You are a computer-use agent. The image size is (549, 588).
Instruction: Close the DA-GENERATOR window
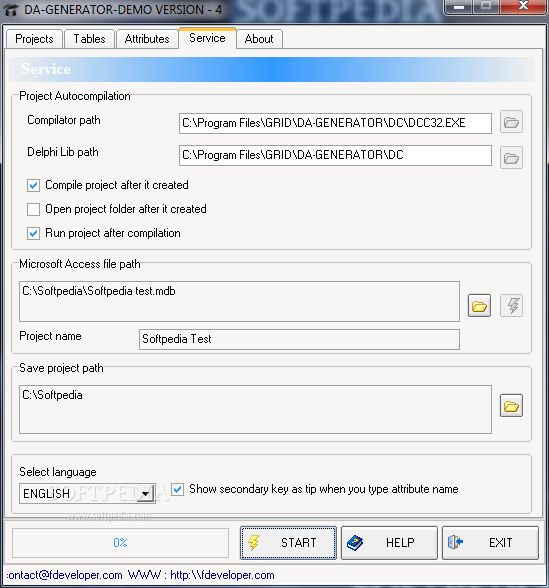coord(523,6)
